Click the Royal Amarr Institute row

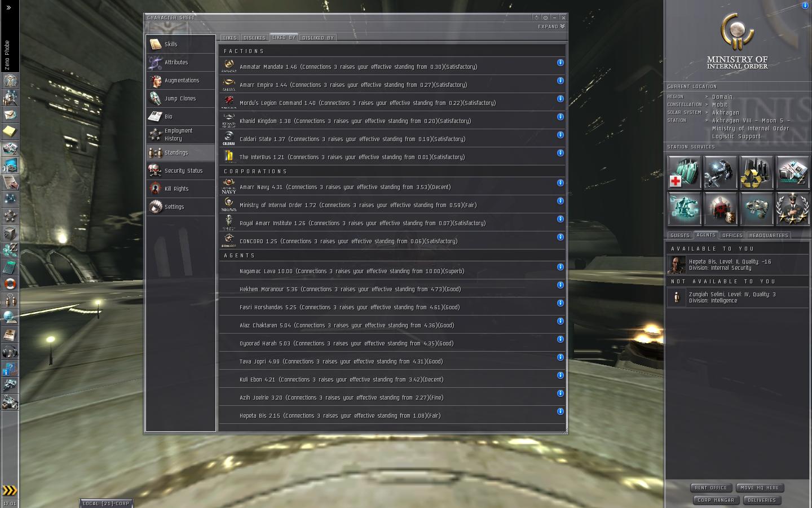[392, 223]
